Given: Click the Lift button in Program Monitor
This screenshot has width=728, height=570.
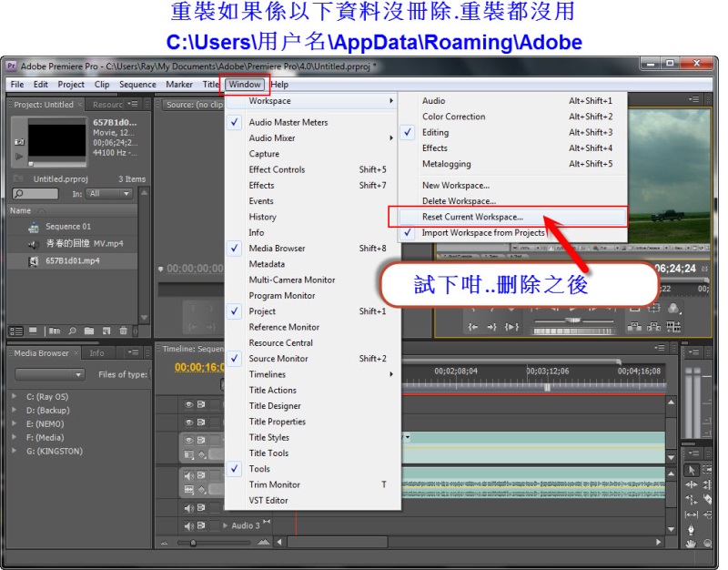Looking at the screenshot, I should tap(634, 326).
